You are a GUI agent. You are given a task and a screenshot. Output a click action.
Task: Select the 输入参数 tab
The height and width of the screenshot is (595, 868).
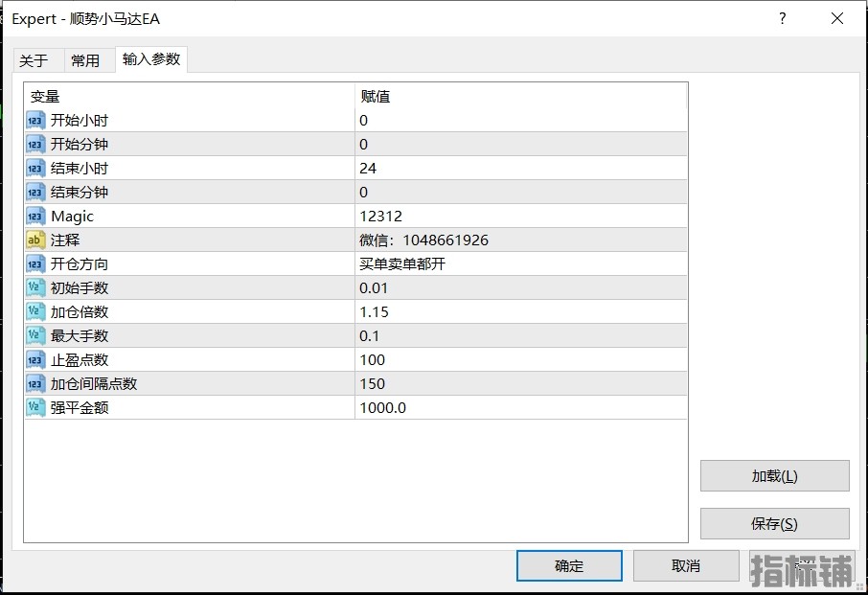coord(151,58)
